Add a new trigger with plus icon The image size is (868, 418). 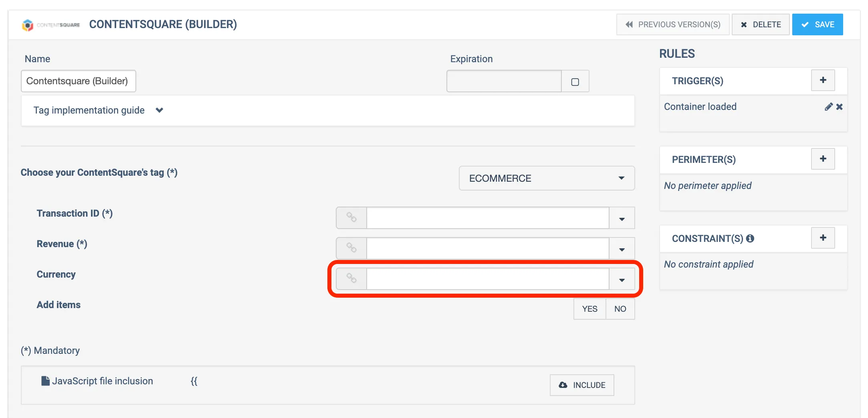click(823, 80)
